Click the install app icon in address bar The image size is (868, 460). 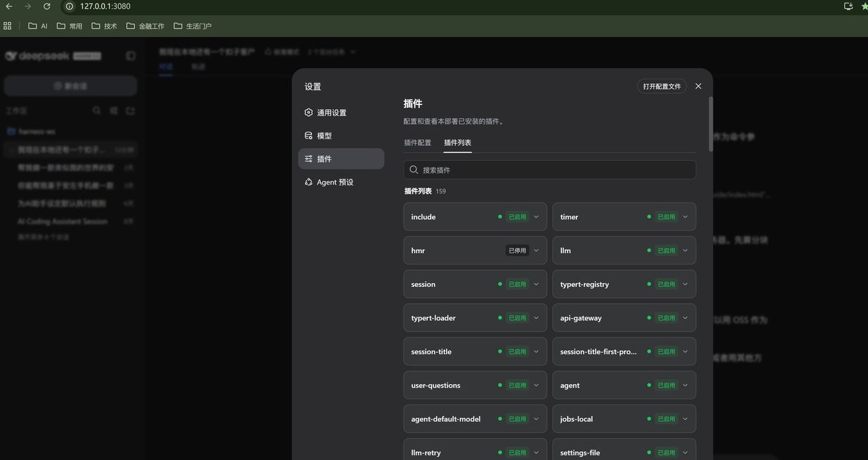(848, 6)
